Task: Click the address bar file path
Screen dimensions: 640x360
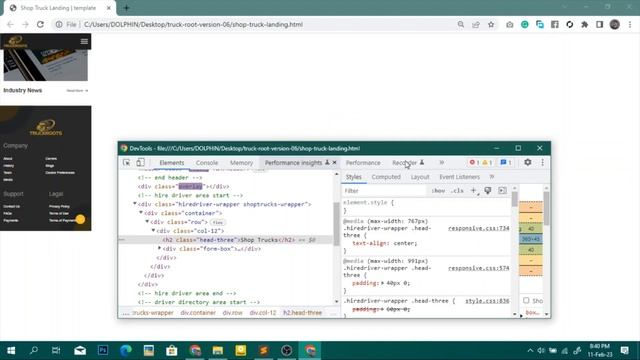Action: coord(193,24)
